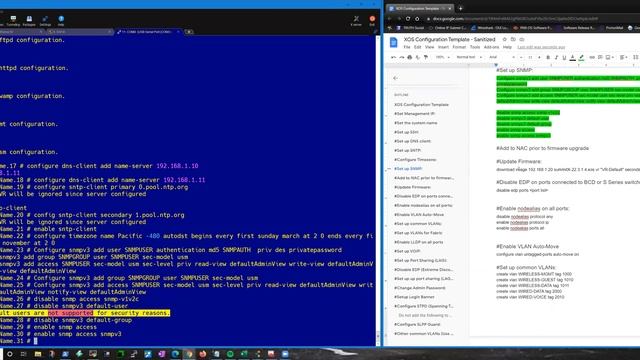
Task: Toggle bold formatting
Action: pos(548,58)
